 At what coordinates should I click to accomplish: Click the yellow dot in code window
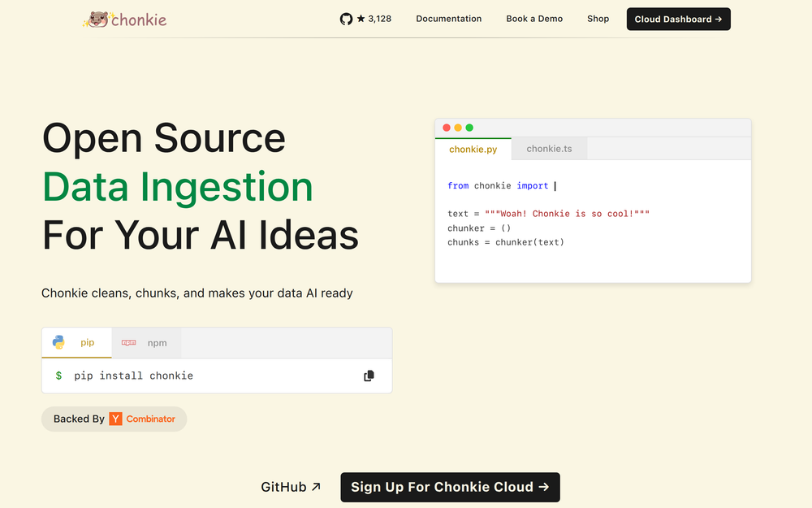point(458,128)
